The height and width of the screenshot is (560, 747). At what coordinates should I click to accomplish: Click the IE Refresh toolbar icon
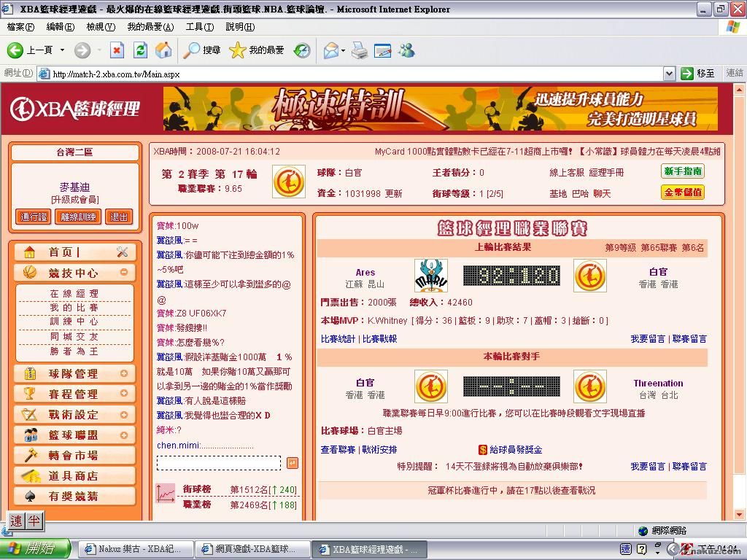point(141,50)
